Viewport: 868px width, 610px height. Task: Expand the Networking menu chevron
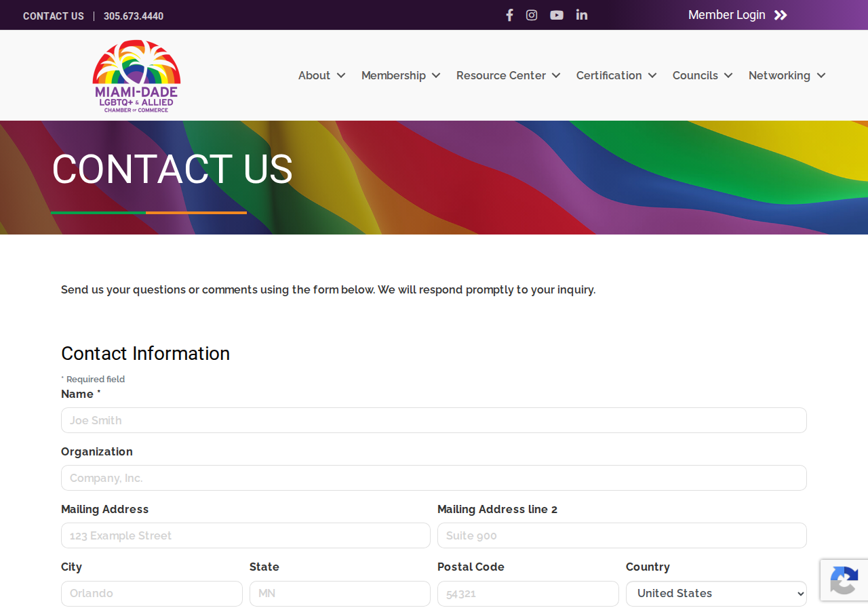click(x=821, y=75)
